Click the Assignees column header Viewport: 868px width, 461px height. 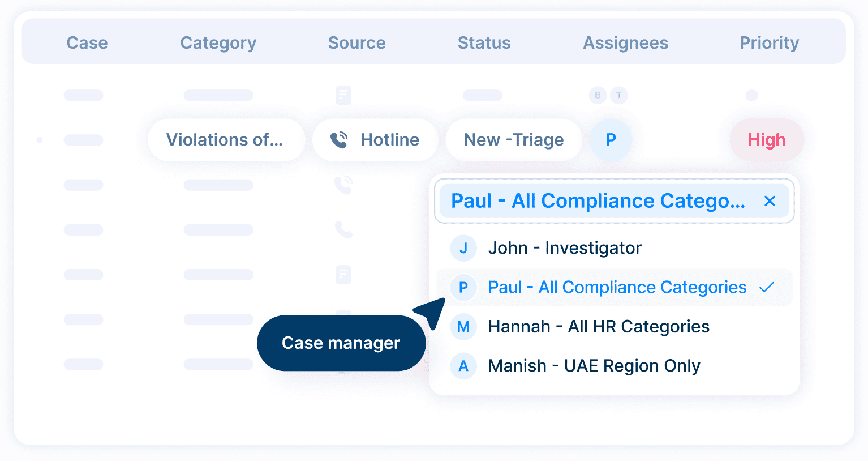click(x=625, y=43)
